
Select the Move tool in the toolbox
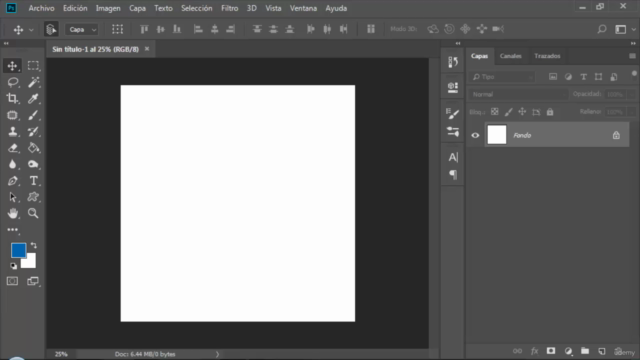click(12, 66)
